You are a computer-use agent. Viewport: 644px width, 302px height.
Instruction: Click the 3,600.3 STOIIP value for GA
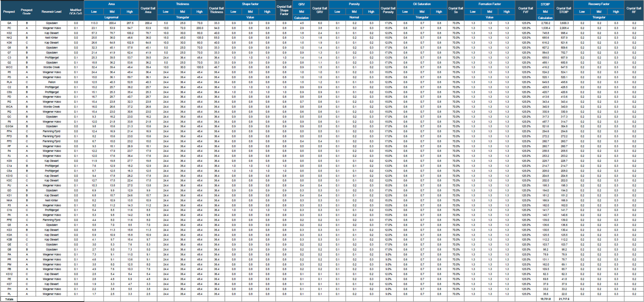pyautogui.click(x=564, y=23)
